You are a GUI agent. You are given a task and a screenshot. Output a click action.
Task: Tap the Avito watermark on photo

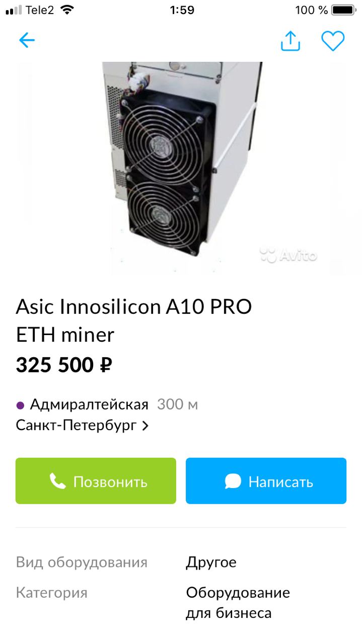pyautogui.click(x=288, y=255)
